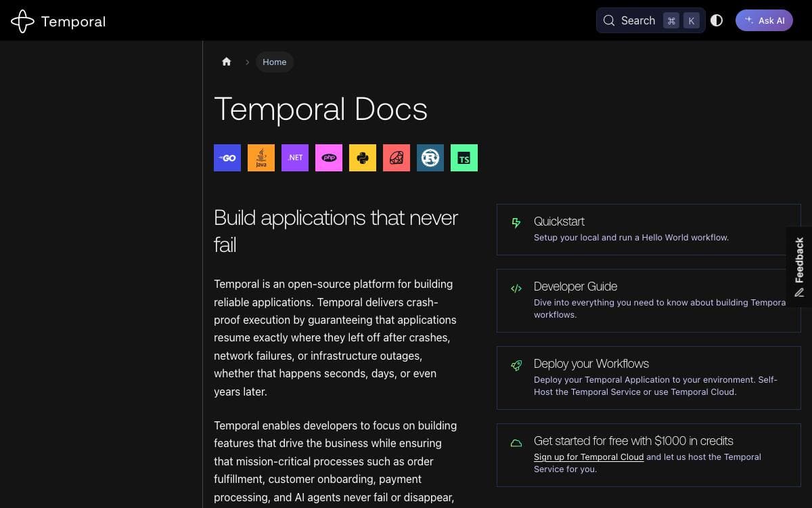812x508 pixels.
Task: Click the Temporal brand name text
Action: [x=73, y=22]
